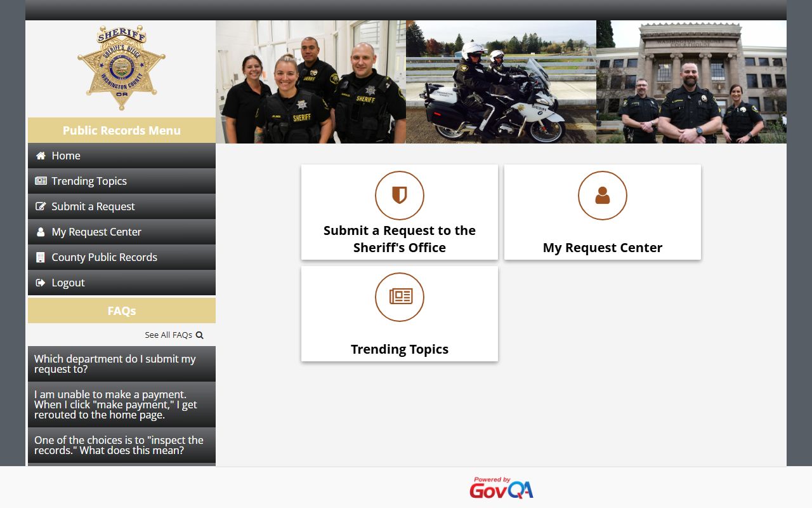Open the 'Which department do I submit my request to?' FAQ
Image resolution: width=812 pixels, height=508 pixels.
[x=122, y=364]
